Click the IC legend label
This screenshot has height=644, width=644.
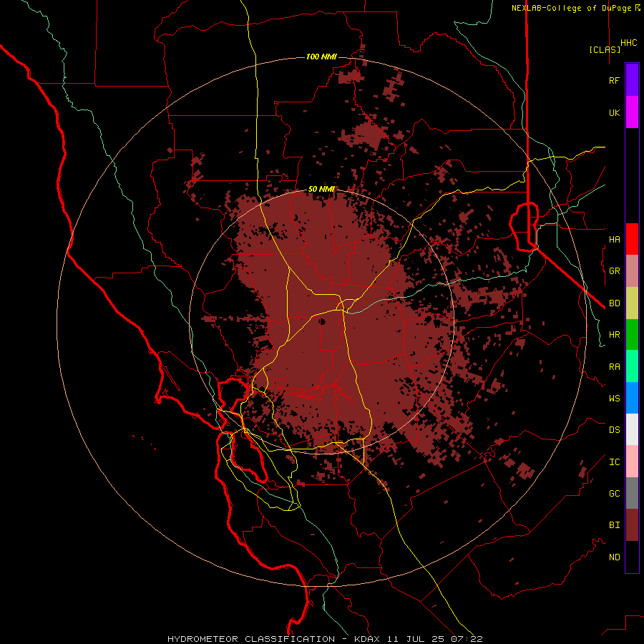click(x=614, y=462)
